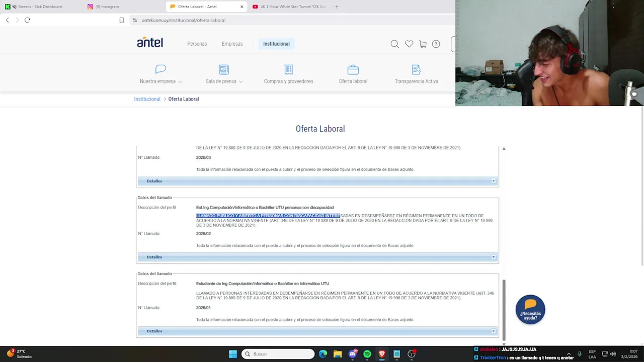Click the Oferta laboral nav link
This screenshot has height=362, width=644.
click(x=353, y=81)
